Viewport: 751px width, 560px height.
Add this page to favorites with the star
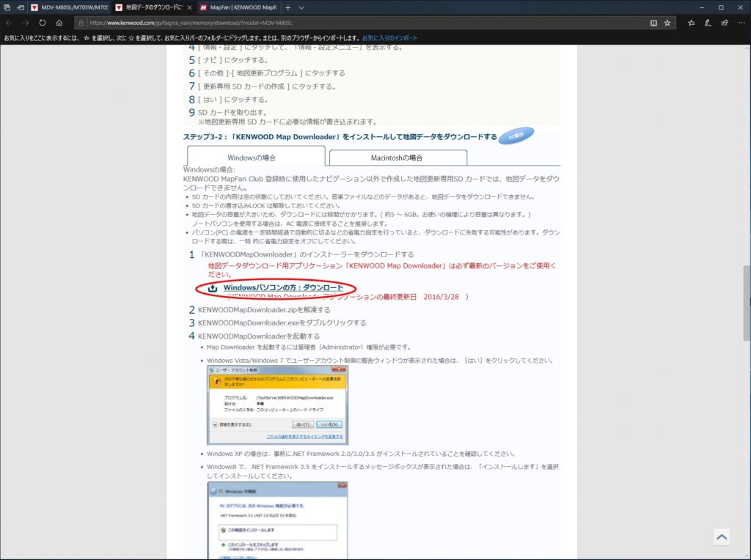(667, 23)
